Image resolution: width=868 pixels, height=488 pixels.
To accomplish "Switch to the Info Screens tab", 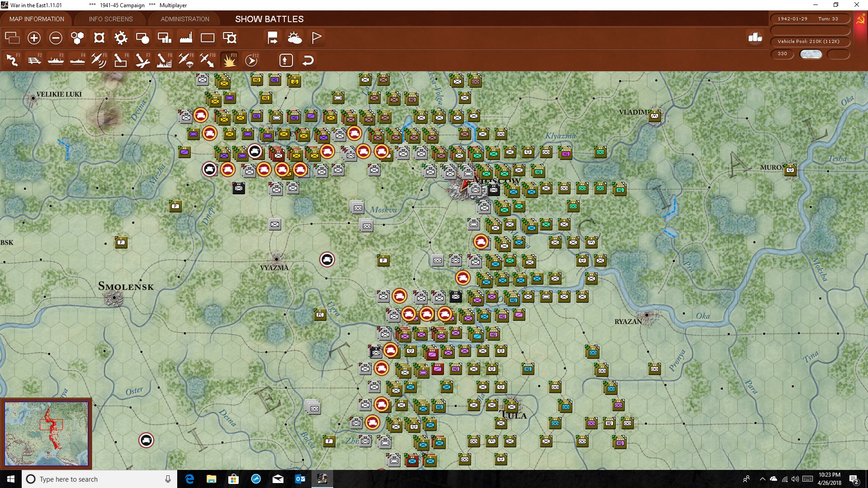I will pyautogui.click(x=111, y=19).
